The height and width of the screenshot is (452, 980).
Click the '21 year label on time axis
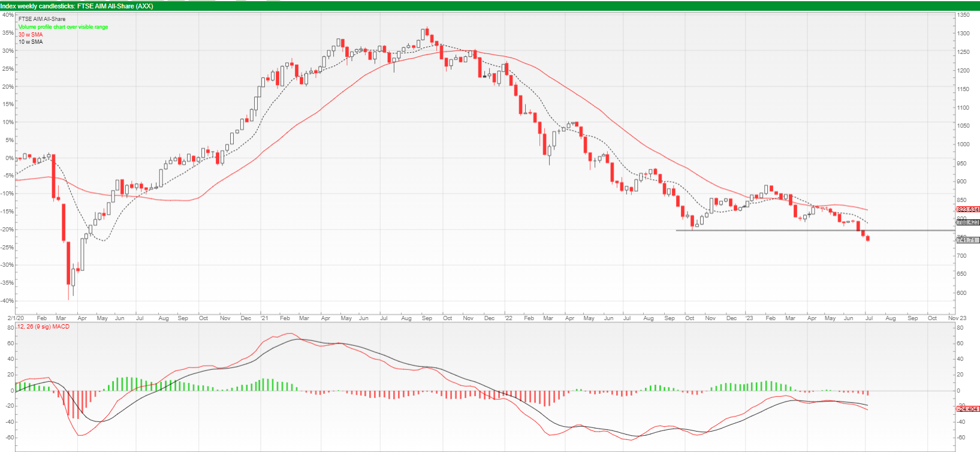264,318
